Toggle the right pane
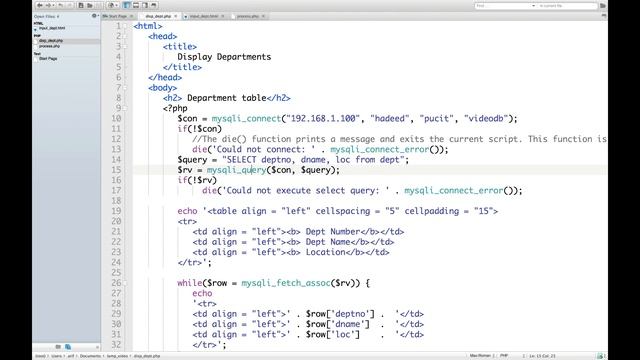 click(x=144, y=5)
